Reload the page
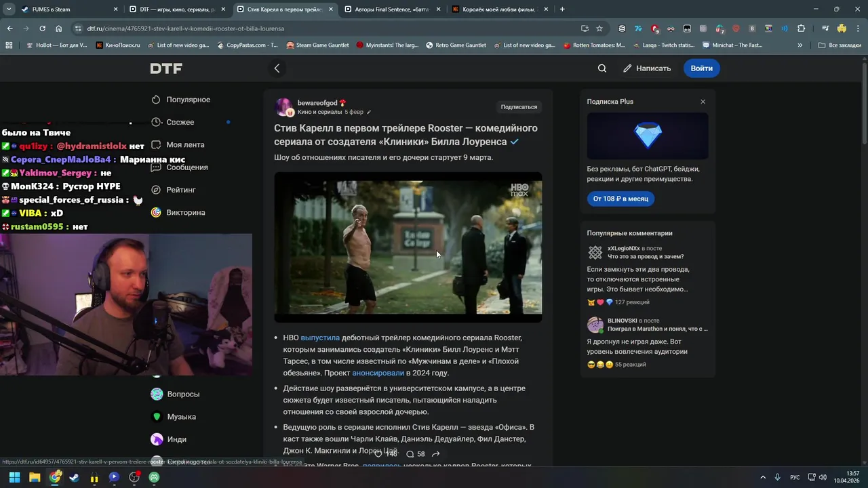The height and width of the screenshot is (488, 868). [42, 28]
